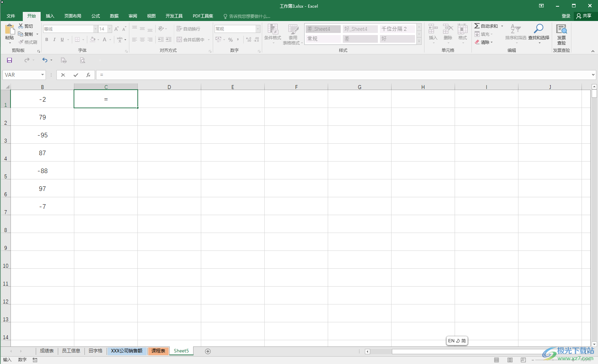598x364 pixels.
Task: Switch to Page Break Preview in status bar
Action: (x=523, y=360)
